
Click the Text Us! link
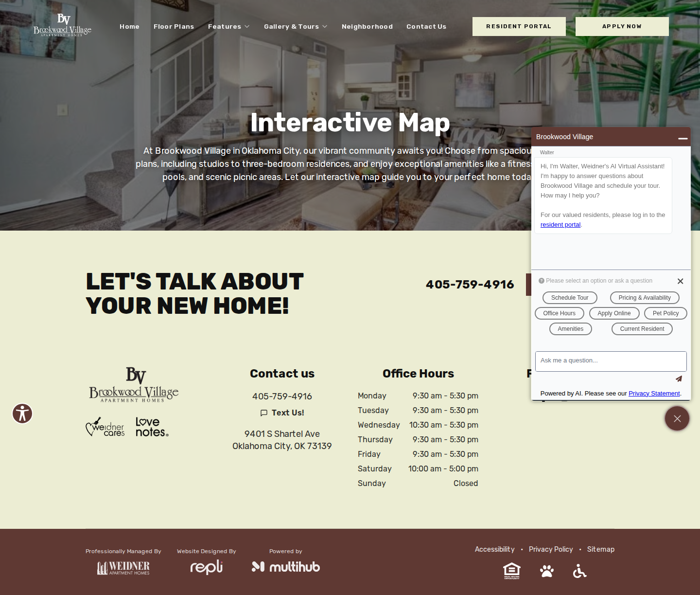(x=282, y=413)
